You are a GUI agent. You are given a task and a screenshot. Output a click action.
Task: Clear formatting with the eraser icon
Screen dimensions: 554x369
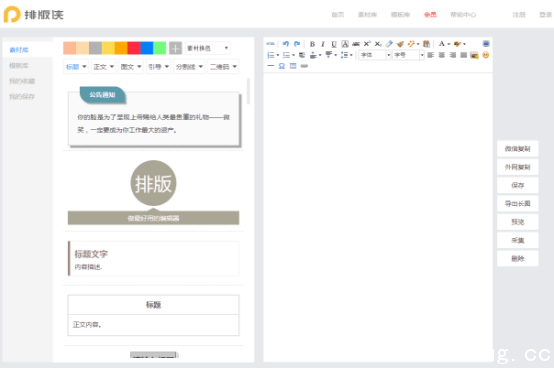coord(389,44)
